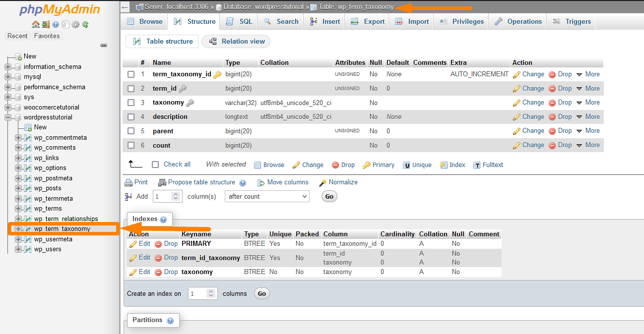Click the key icon beside term_taxonomy_id

click(x=217, y=74)
